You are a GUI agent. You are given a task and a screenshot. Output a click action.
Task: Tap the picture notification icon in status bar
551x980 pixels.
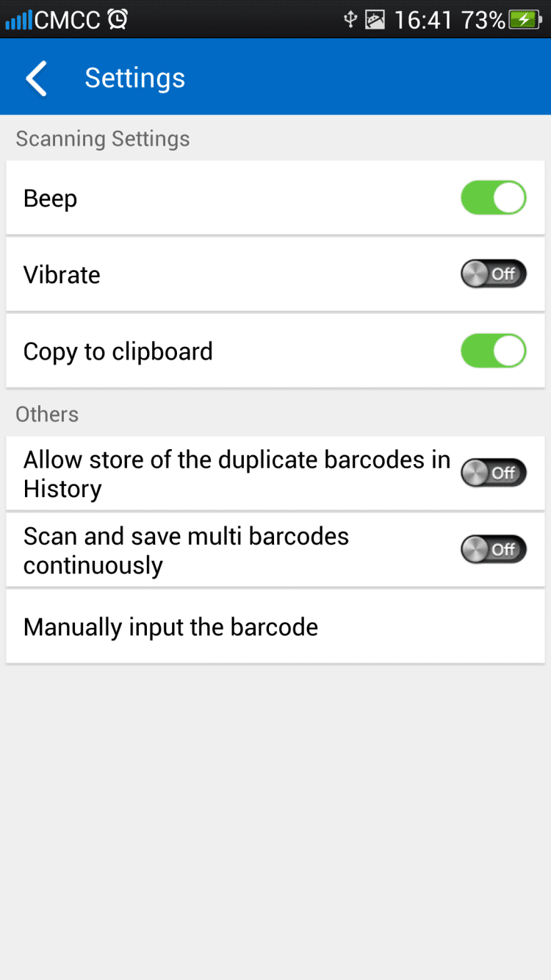375,19
